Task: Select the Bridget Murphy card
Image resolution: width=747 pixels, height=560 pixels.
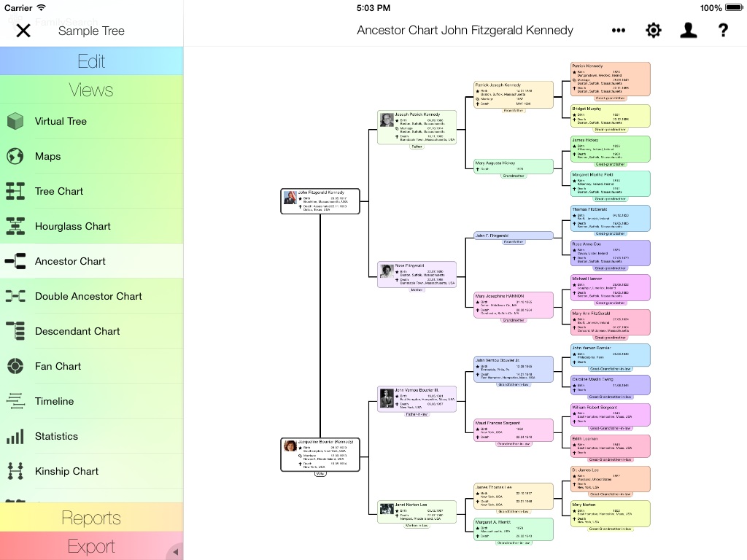Action: pyautogui.click(x=611, y=116)
